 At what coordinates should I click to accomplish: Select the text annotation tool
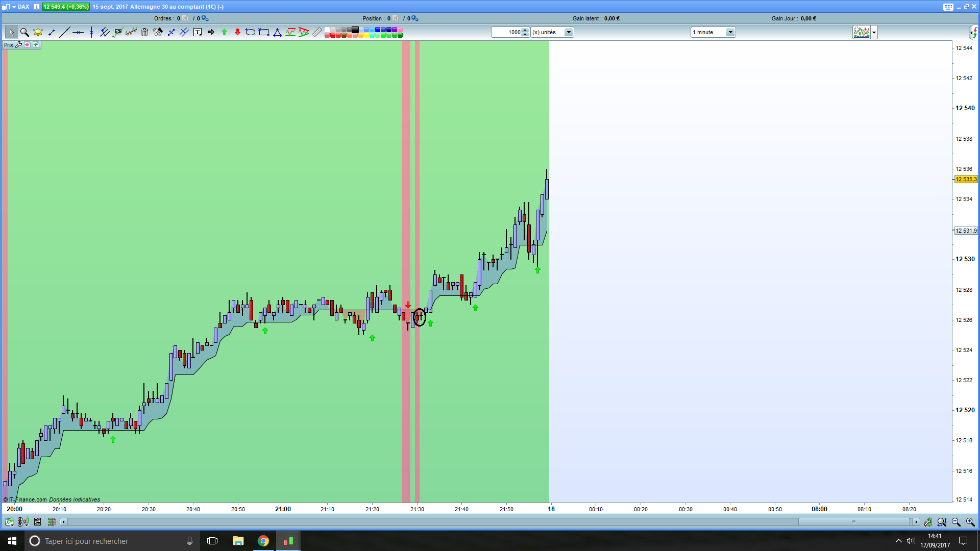click(198, 32)
